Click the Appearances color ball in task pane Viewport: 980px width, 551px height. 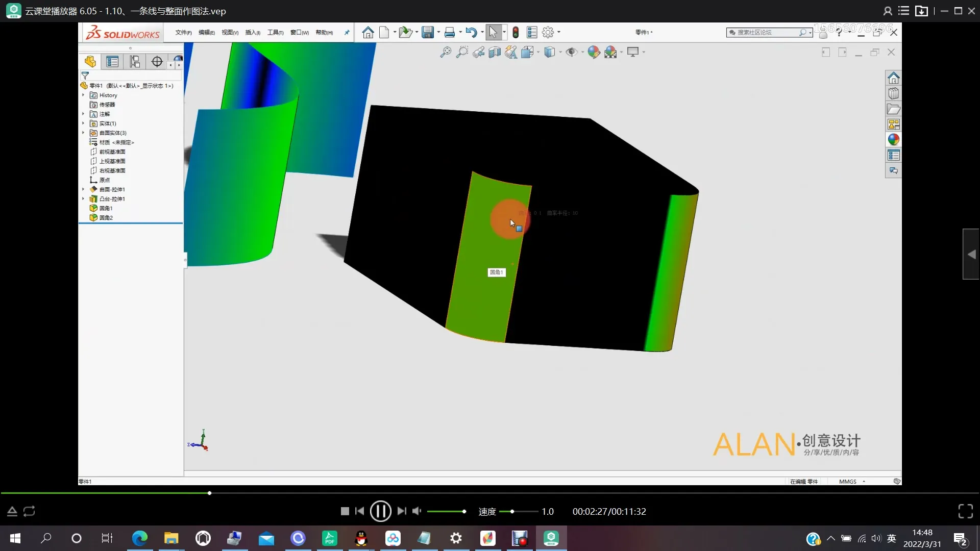[x=893, y=140]
